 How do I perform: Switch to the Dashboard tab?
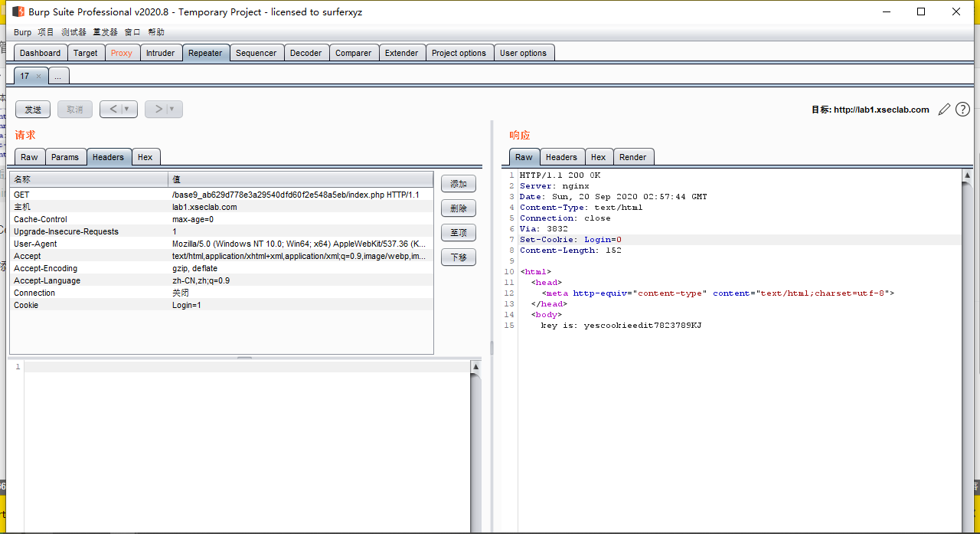click(x=41, y=53)
